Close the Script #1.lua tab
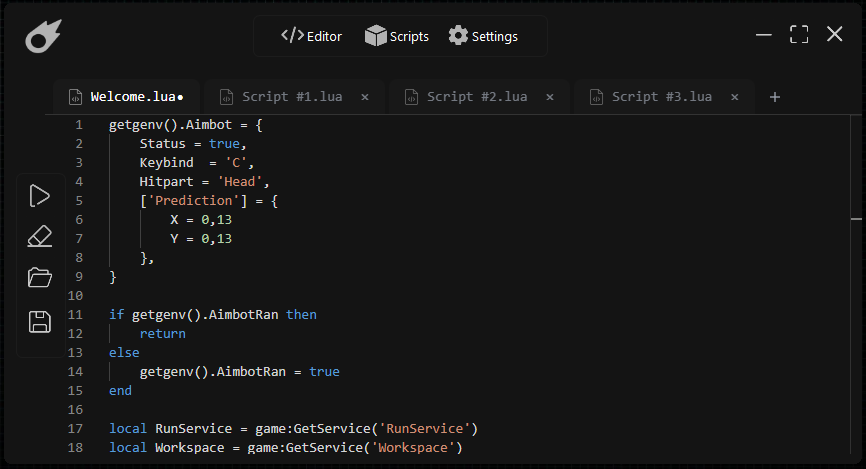This screenshot has width=866, height=469. point(365,97)
